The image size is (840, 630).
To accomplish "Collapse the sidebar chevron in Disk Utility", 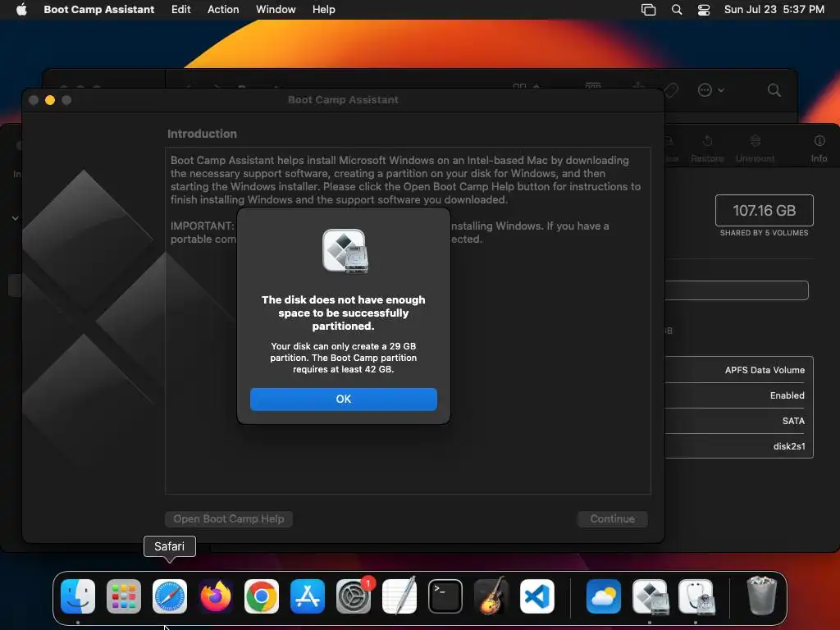I will (15, 218).
